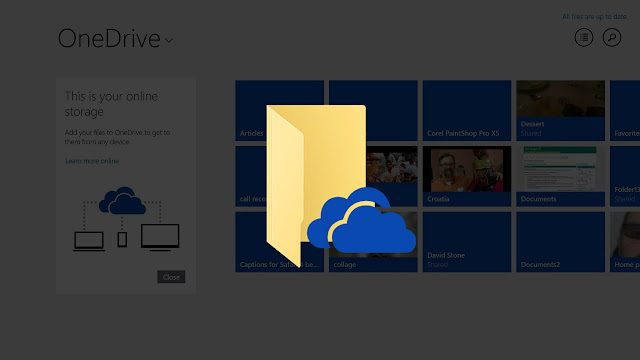The image size is (640, 360).
Task: Click 'This is your online storage' heading
Action: [x=111, y=104]
